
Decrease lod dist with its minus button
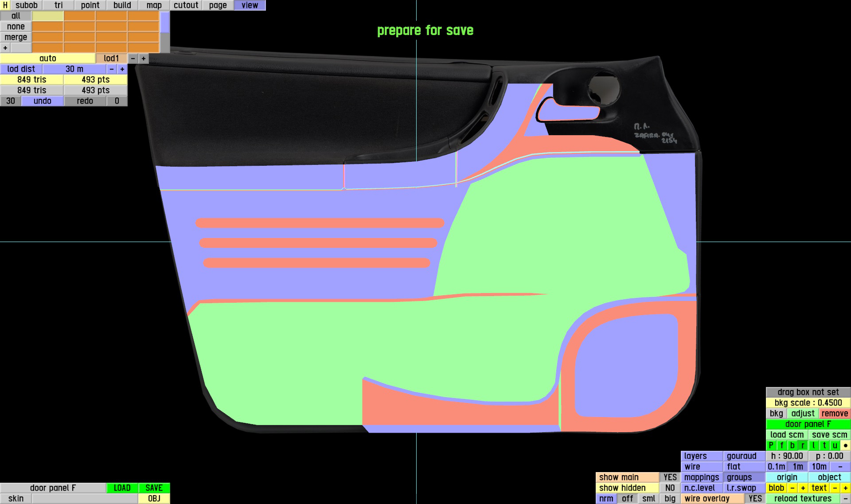[x=112, y=69]
